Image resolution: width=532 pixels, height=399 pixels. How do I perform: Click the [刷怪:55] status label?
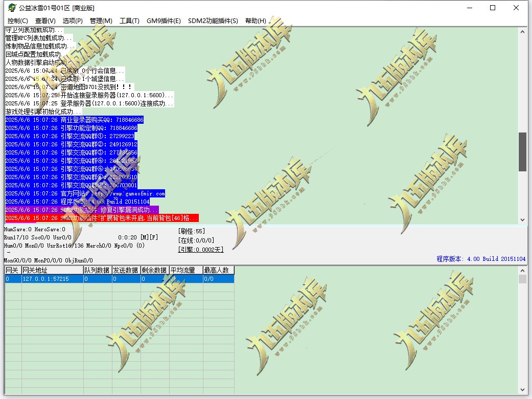pos(191,231)
